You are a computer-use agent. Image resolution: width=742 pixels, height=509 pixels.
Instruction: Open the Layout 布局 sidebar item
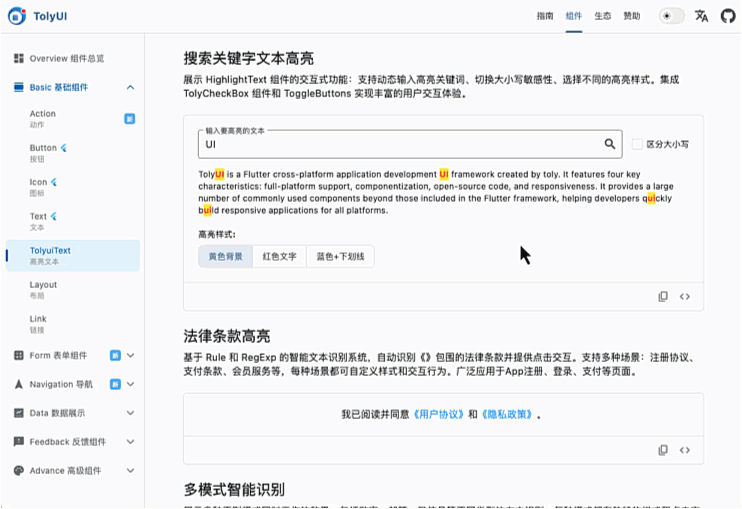[73, 290]
